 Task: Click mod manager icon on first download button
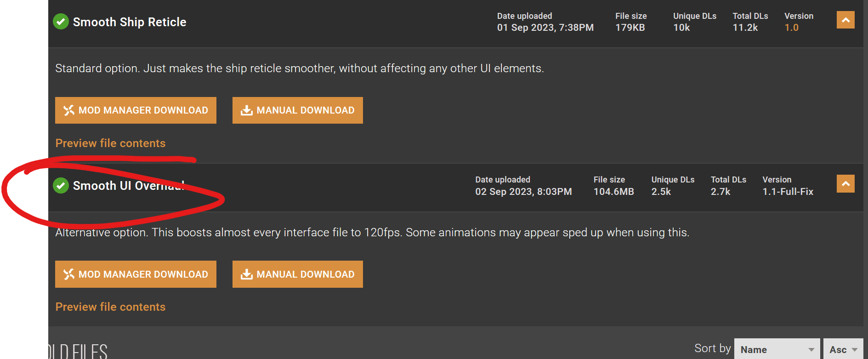[x=69, y=110]
